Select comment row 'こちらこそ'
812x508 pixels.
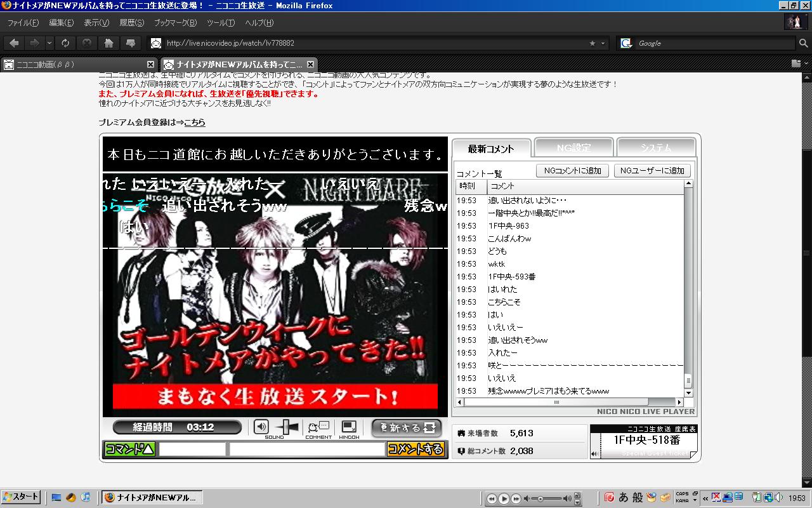pyautogui.click(x=570, y=302)
